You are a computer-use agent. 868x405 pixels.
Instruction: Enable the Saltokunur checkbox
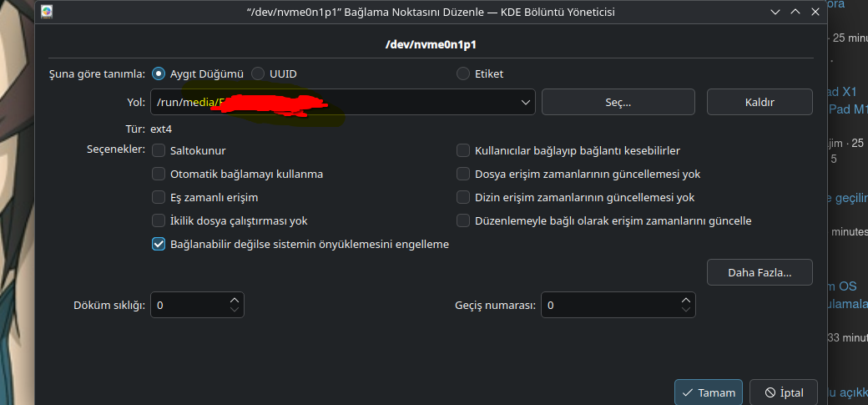pos(159,150)
